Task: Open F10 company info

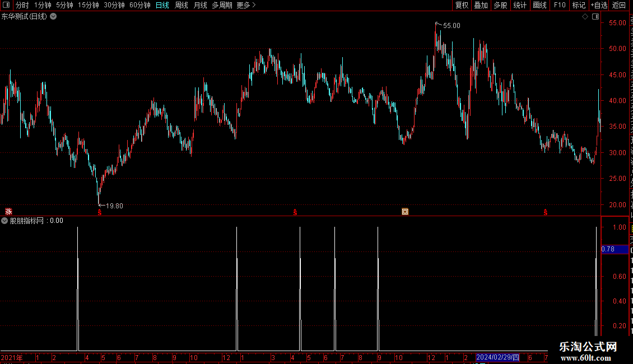Action: [560, 5]
